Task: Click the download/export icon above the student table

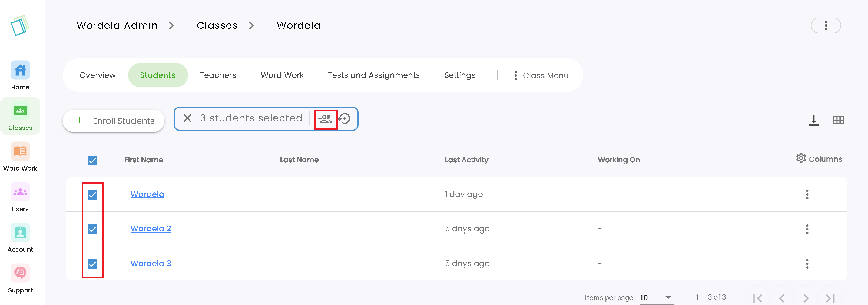Action: coord(813,120)
